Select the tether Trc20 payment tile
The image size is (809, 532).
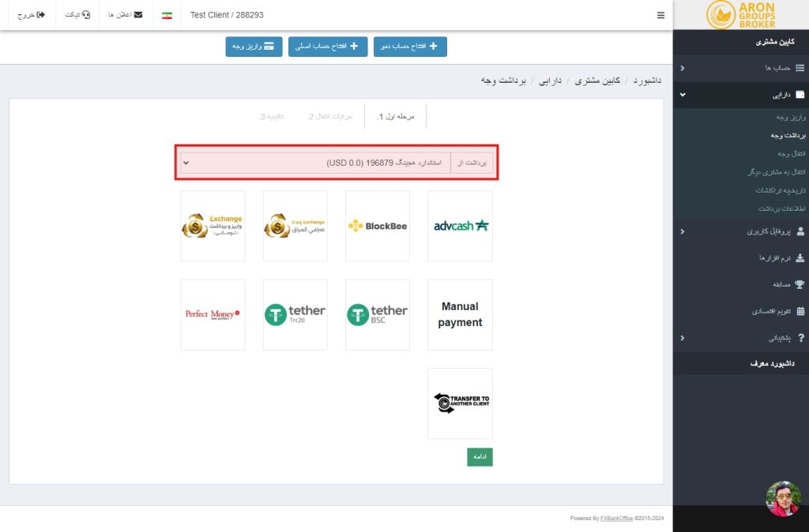(295, 314)
